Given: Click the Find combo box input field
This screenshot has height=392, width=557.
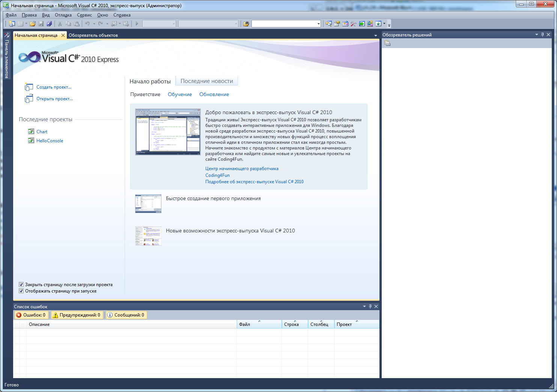Looking at the screenshot, I should coord(284,24).
